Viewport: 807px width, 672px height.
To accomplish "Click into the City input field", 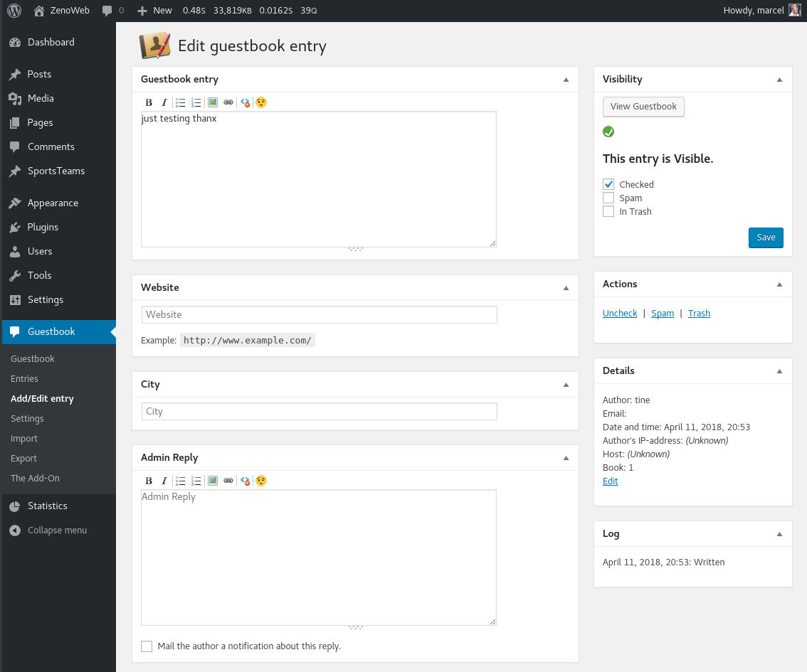I will (x=319, y=411).
